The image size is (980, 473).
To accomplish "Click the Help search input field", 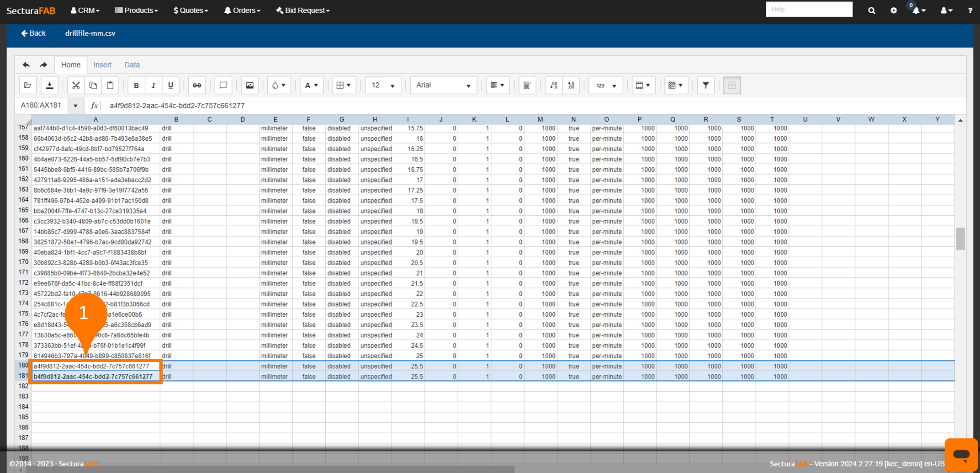I will (x=809, y=9).
